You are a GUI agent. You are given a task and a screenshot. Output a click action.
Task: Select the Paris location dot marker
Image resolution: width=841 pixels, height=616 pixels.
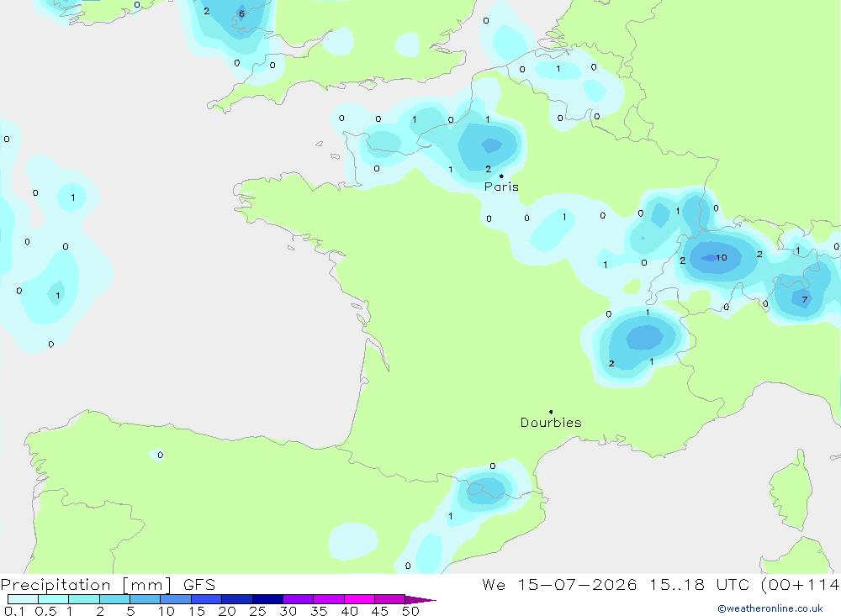pos(501,176)
